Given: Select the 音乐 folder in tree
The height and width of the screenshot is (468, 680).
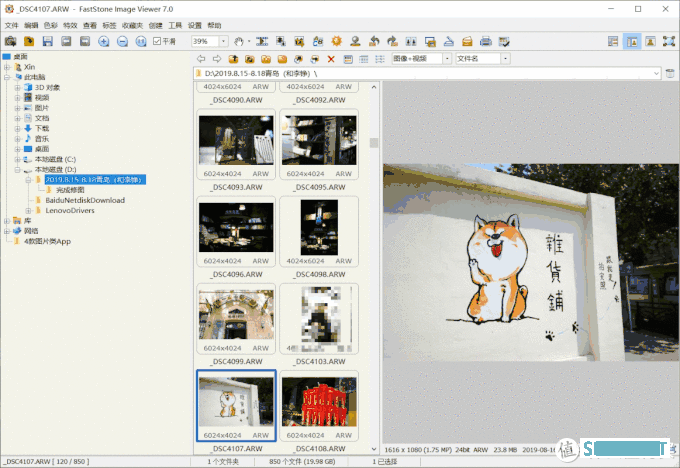Looking at the screenshot, I should (x=42, y=139).
